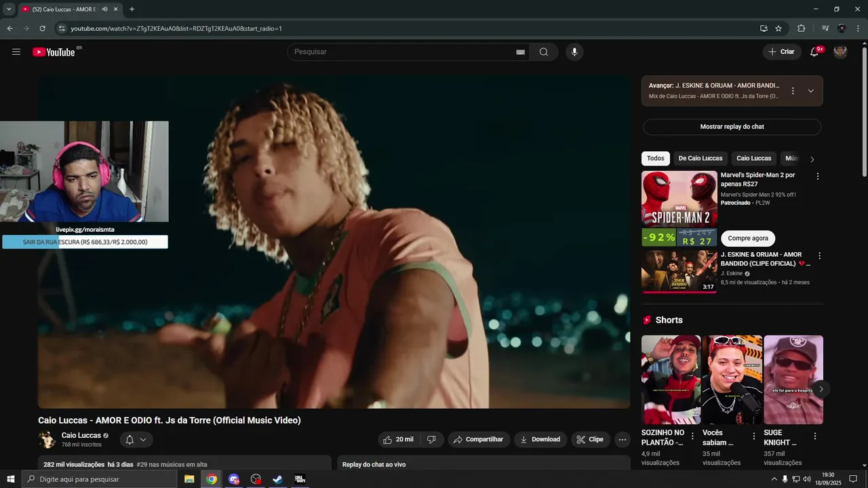Click the search magnifier button
This screenshot has width=868, height=488.
click(543, 52)
